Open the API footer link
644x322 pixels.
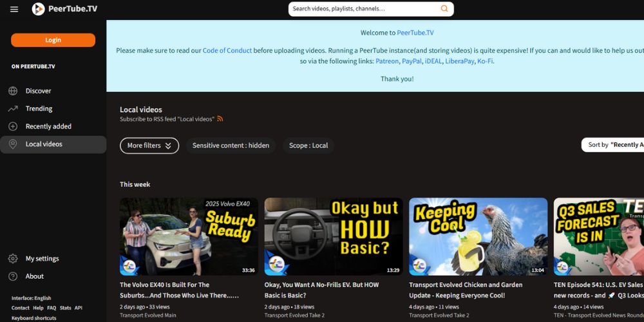click(79, 308)
